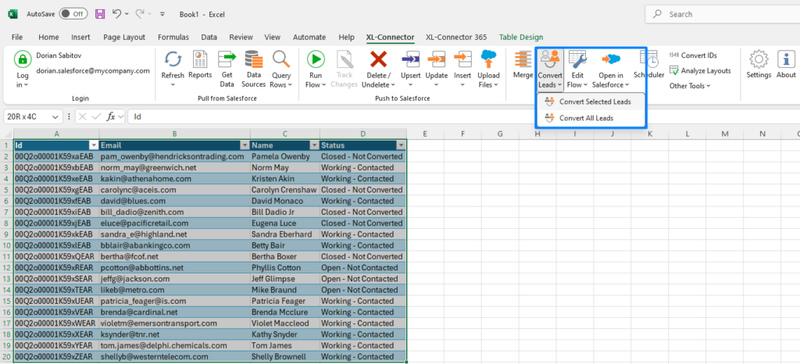Image resolution: width=800 pixels, height=364 pixels.
Task: Open the Email column filter dropdown
Action: (x=244, y=145)
